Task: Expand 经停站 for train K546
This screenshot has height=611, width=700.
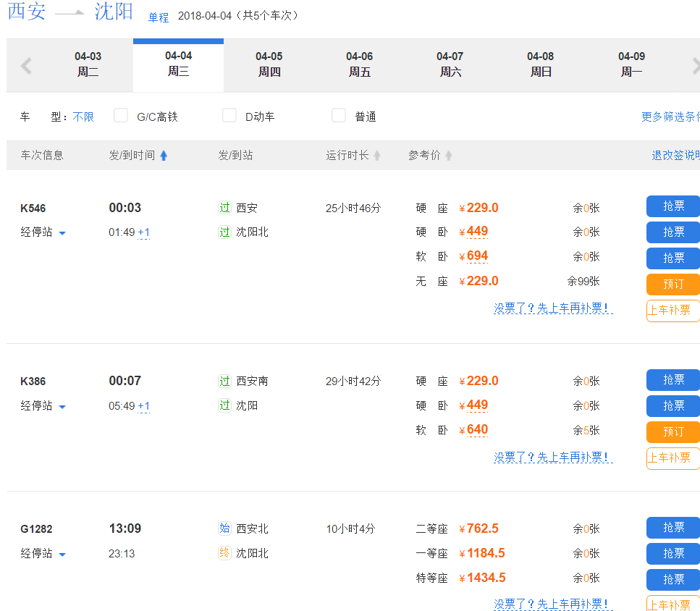Action: (x=43, y=232)
